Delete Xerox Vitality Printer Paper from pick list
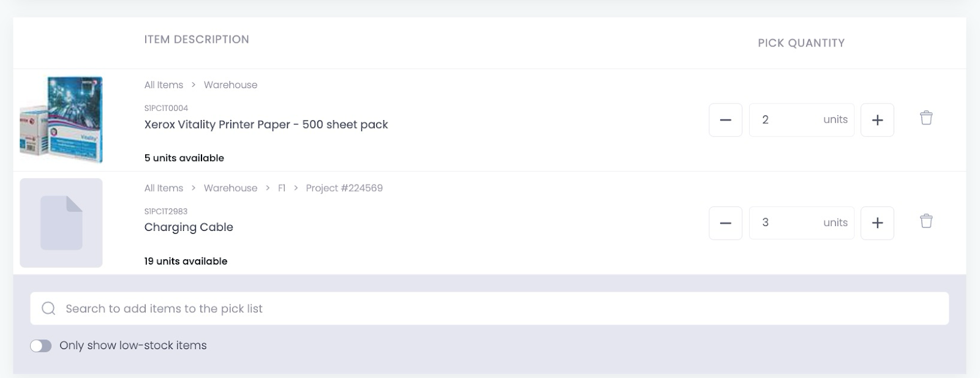980x378 pixels. pyautogui.click(x=926, y=118)
